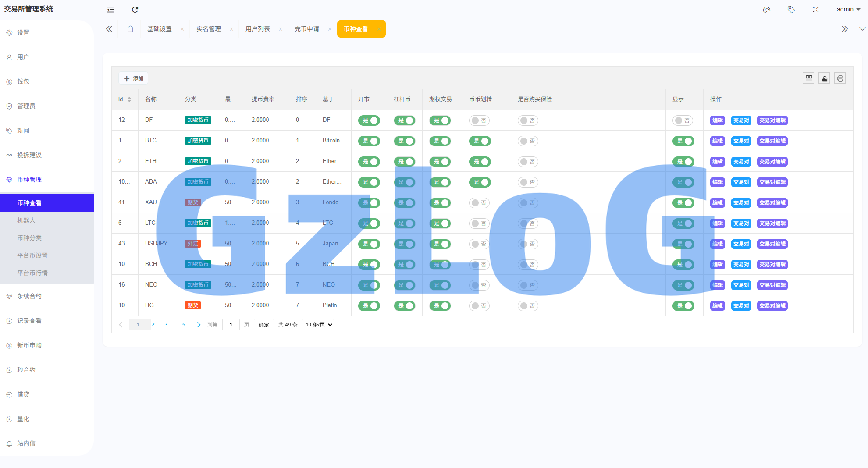
Task: Open column display settings icon above table
Action: (x=808, y=78)
